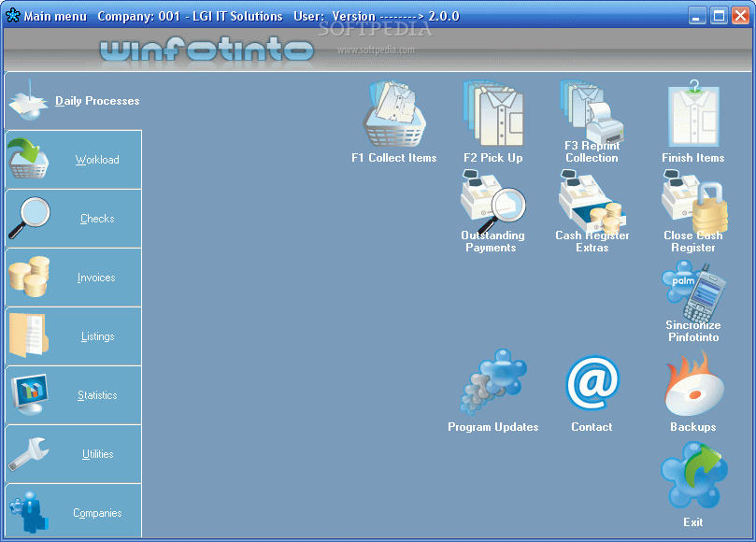Click the Companies blue people icon

point(29,512)
